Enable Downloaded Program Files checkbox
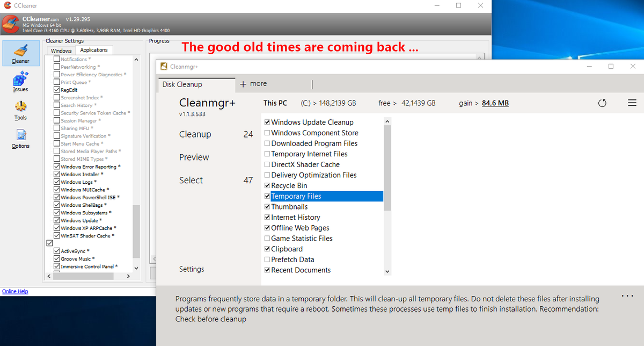The image size is (644, 346). (267, 143)
